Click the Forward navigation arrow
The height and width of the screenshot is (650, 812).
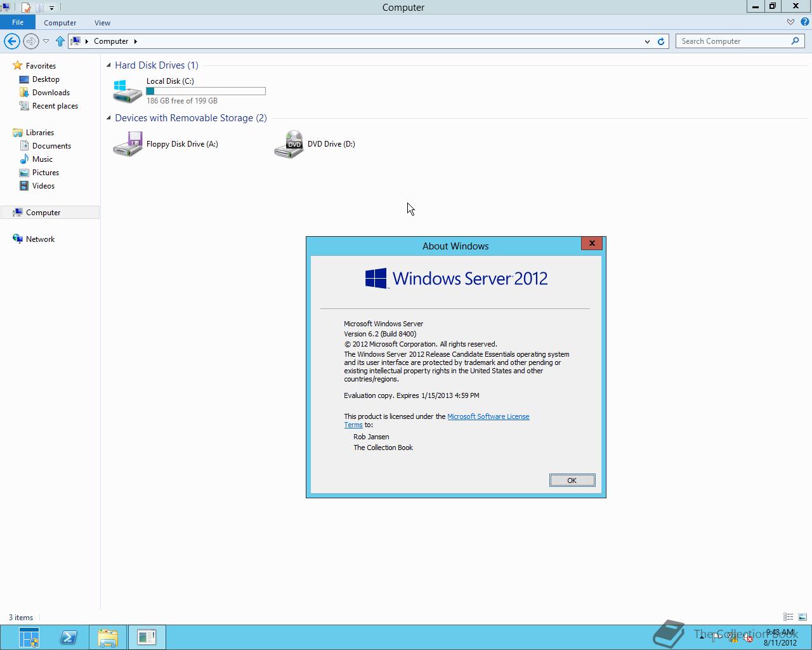point(30,41)
